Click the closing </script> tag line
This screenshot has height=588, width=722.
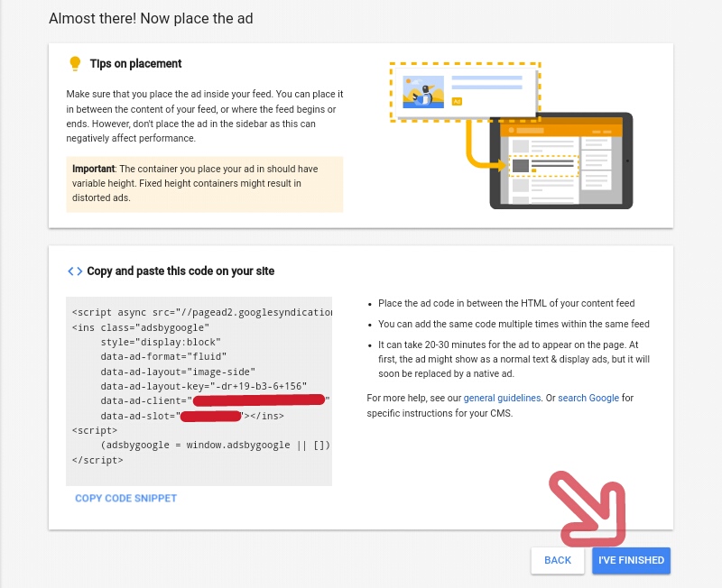[97, 460]
